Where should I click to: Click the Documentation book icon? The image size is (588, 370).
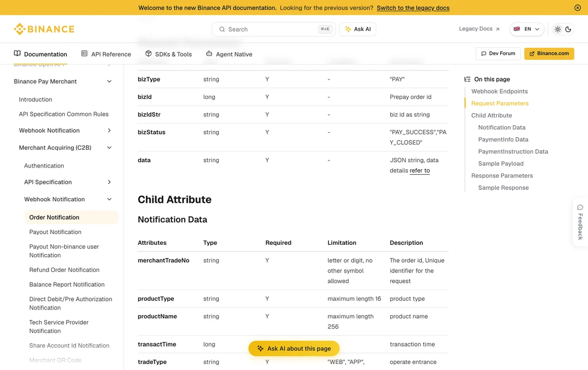pyautogui.click(x=17, y=53)
